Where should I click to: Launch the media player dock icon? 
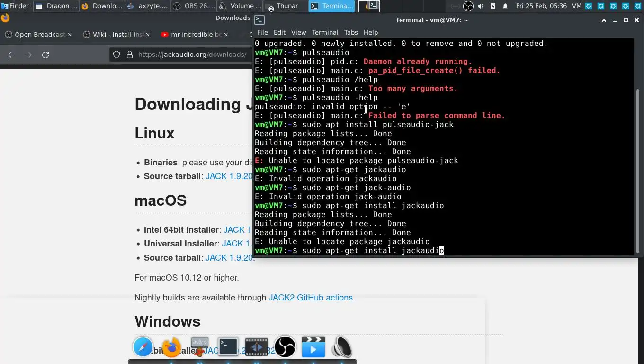[x=313, y=346]
